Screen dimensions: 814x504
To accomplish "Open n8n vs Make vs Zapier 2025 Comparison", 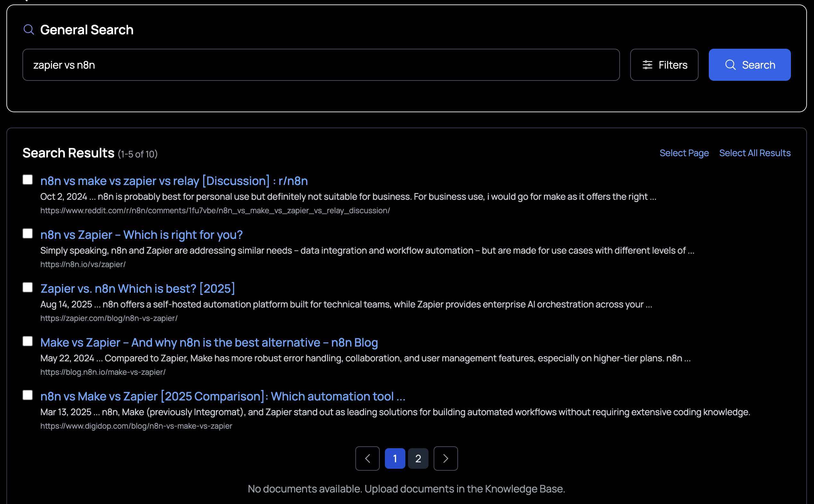I will (x=223, y=396).
